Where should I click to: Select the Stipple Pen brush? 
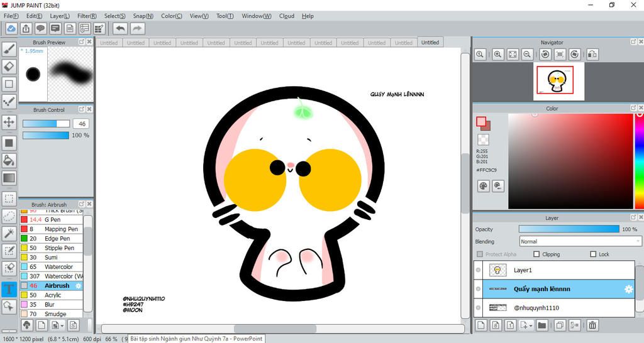[52, 248]
